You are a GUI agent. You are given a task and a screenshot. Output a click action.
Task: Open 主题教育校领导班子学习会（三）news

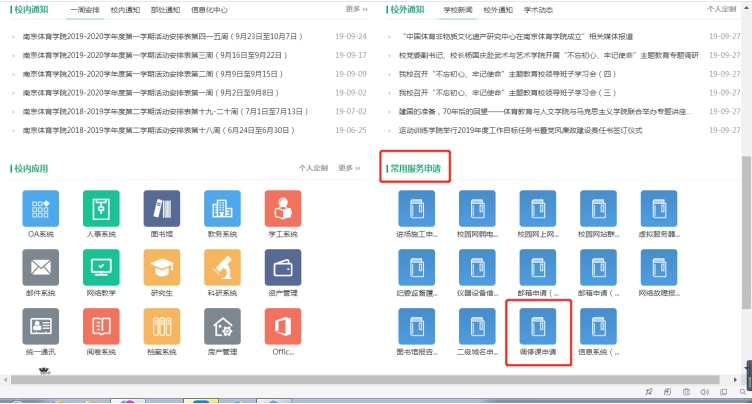[x=507, y=93]
